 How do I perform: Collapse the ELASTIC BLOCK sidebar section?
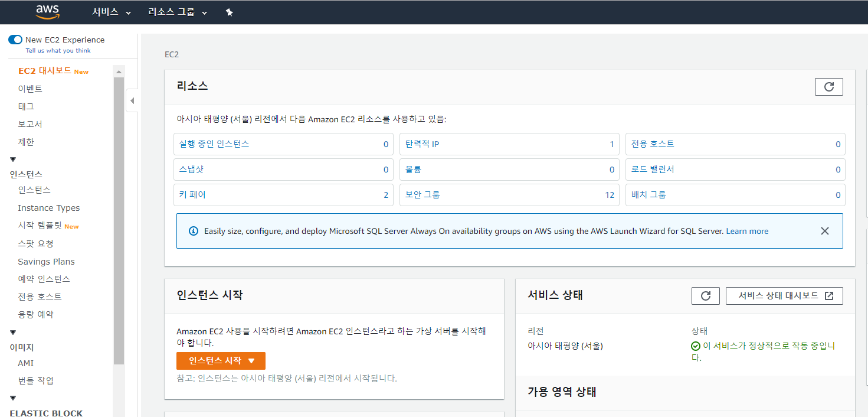point(13,398)
